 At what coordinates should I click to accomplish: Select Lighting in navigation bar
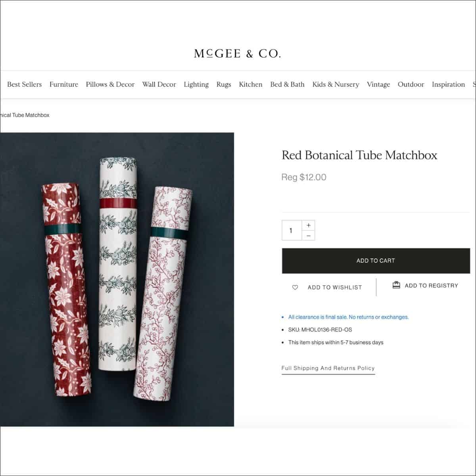196,84
